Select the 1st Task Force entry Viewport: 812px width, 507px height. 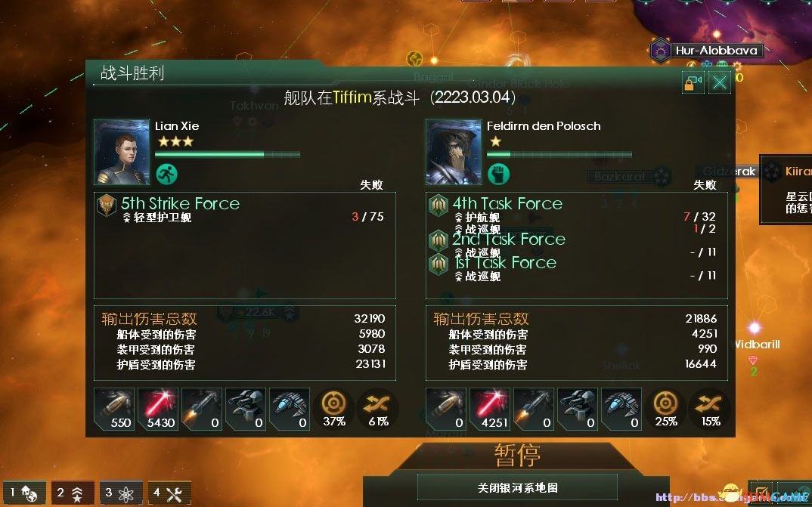point(506,263)
